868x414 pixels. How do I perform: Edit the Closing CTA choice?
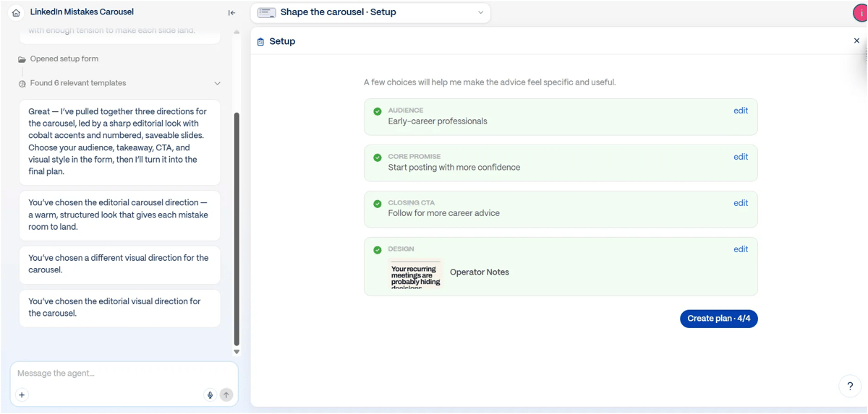pyautogui.click(x=741, y=203)
